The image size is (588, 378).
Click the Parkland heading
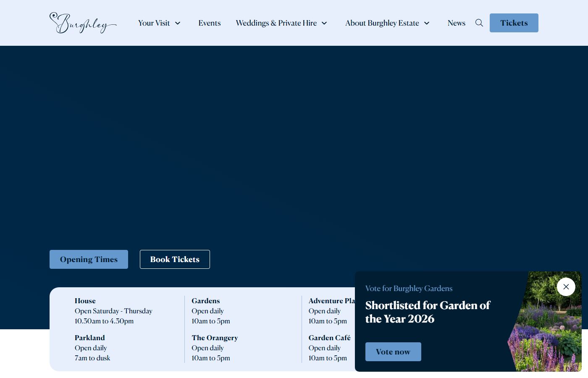(x=90, y=338)
